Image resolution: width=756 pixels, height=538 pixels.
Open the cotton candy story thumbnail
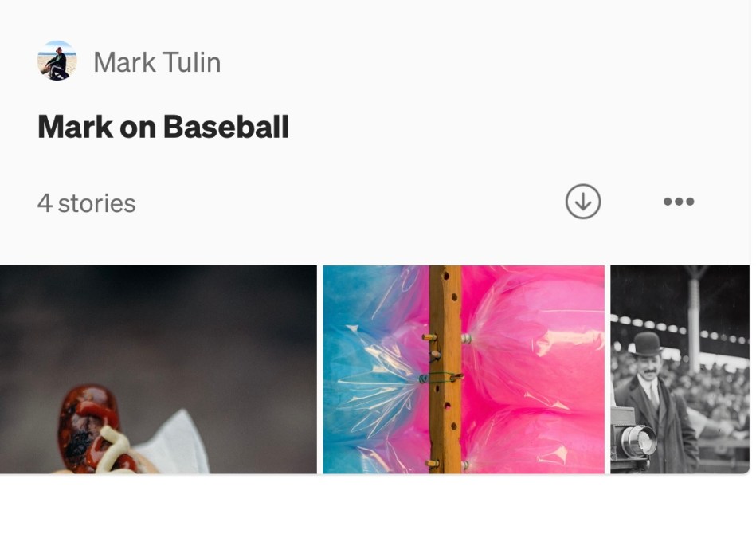(x=464, y=370)
